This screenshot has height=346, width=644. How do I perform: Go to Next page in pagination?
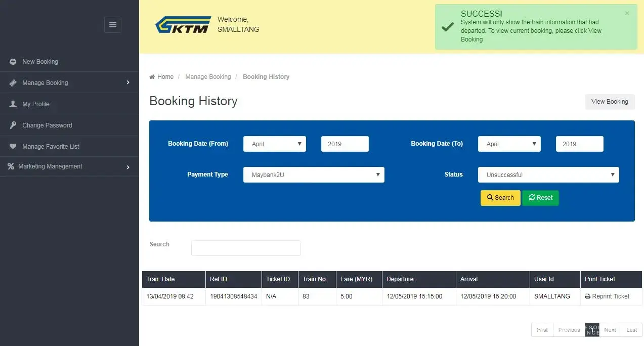[x=610, y=330]
